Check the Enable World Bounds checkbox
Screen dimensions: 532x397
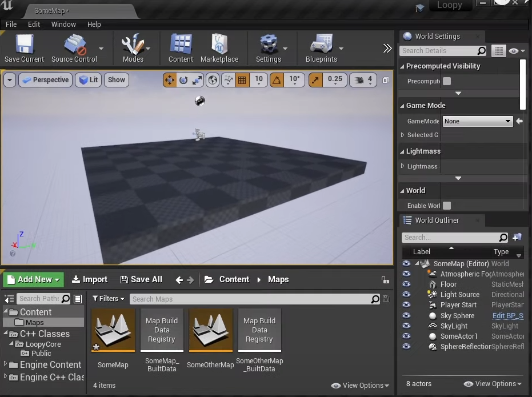[x=447, y=206]
